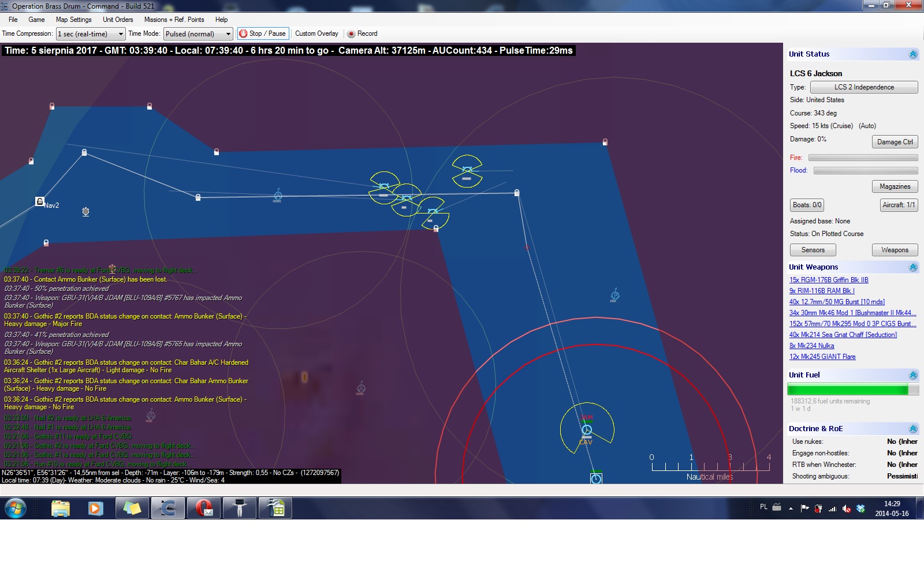
Task: Click the 03:37:40 Major Fire BDA report message
Action: 125,320
